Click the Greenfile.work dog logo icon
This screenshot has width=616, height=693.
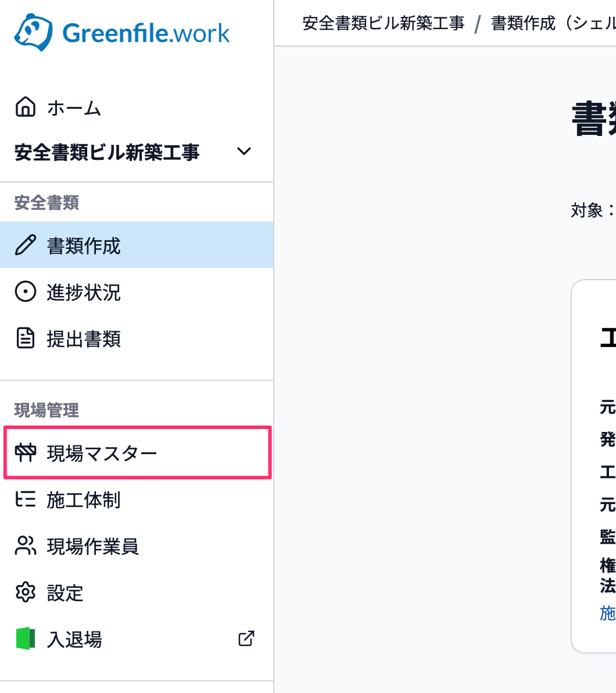tap(34, 32)
